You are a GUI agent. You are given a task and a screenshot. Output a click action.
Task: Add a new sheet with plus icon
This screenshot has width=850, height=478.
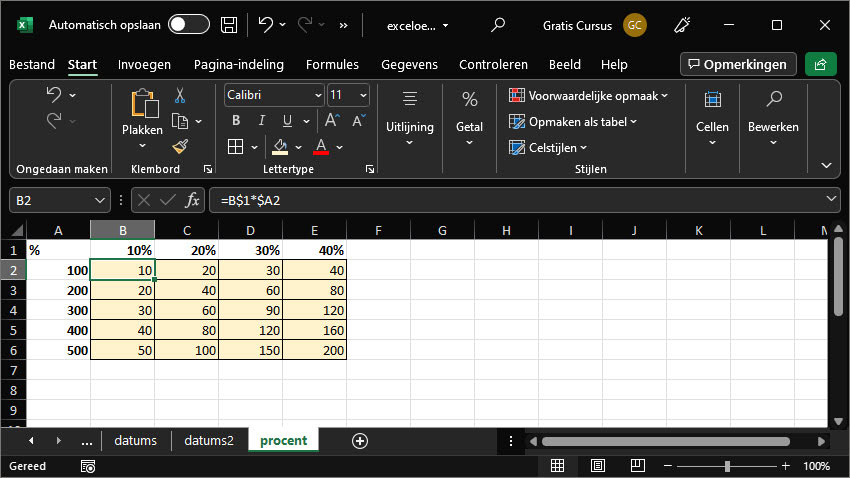[x=360, y=441]
